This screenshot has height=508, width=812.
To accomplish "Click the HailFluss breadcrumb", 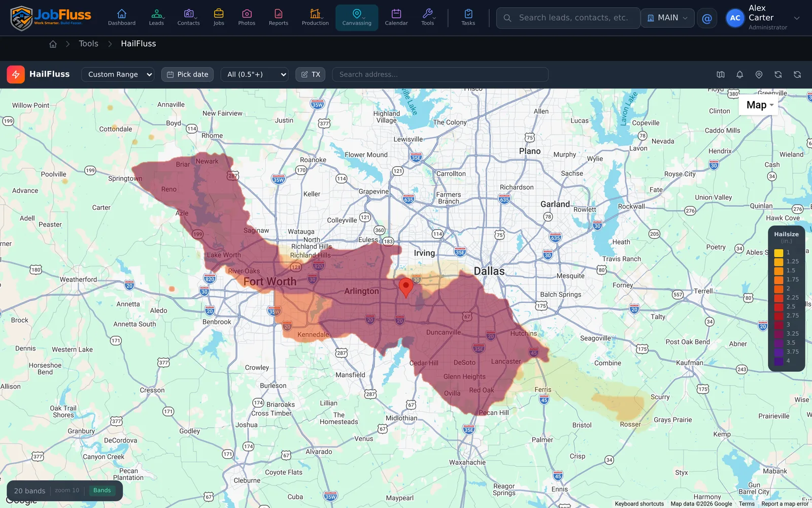I will pos(138,44).
